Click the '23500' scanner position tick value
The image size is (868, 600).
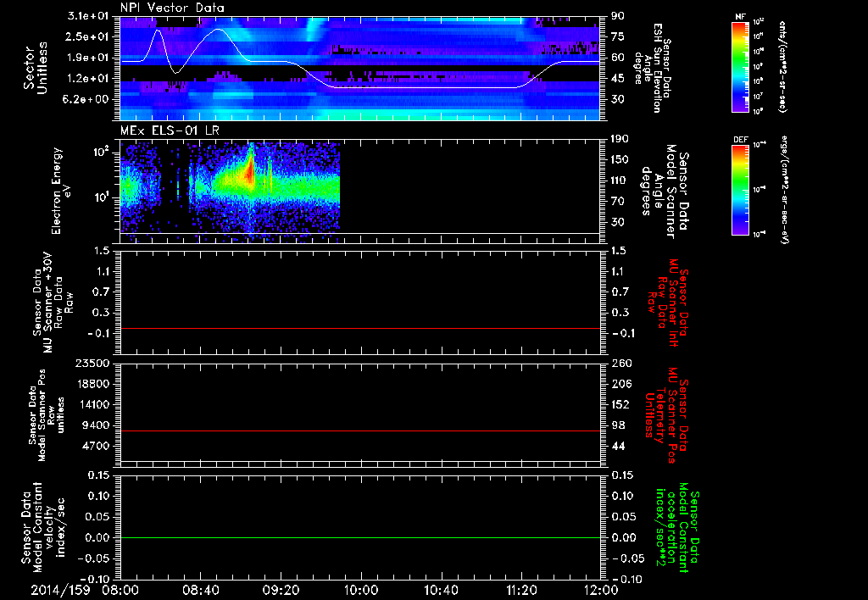(92, 363)
